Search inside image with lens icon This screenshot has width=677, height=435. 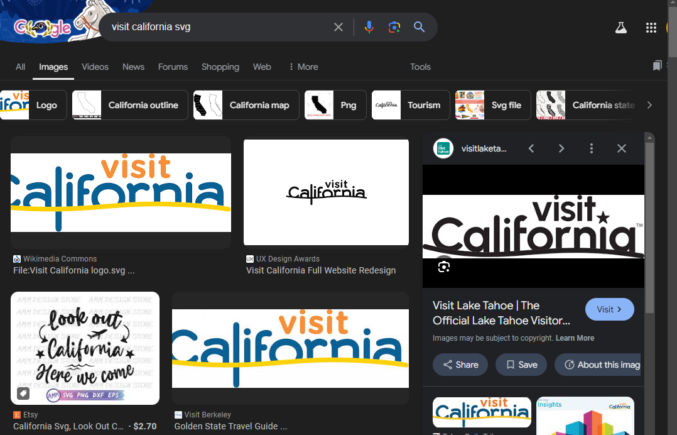[443, 267]
